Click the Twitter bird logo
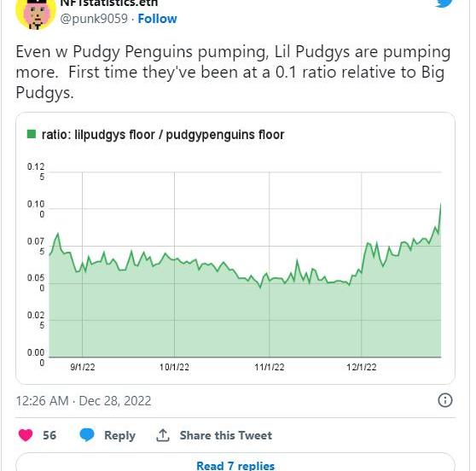Image resolution: width=476 pixels, height=471 pixels. click(x=444, y=3)
